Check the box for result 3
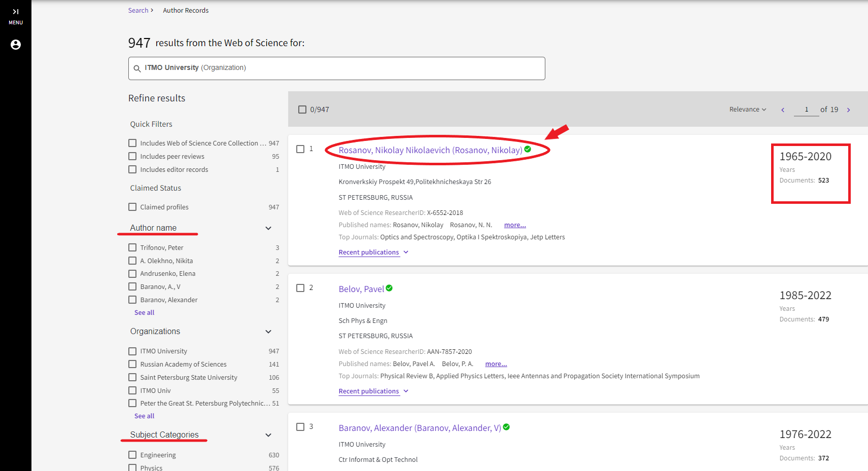 click(300, 427)
